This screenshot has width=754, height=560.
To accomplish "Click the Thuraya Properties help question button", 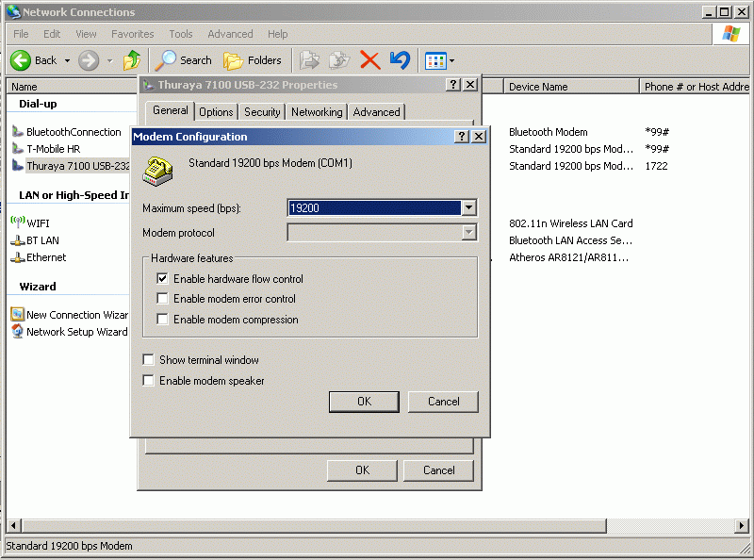I will 453,85.
